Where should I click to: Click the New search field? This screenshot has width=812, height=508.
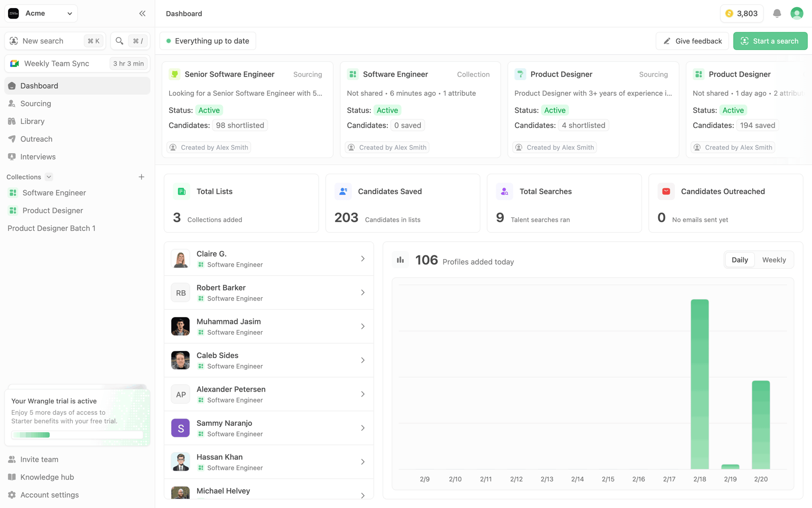(55, 41)
